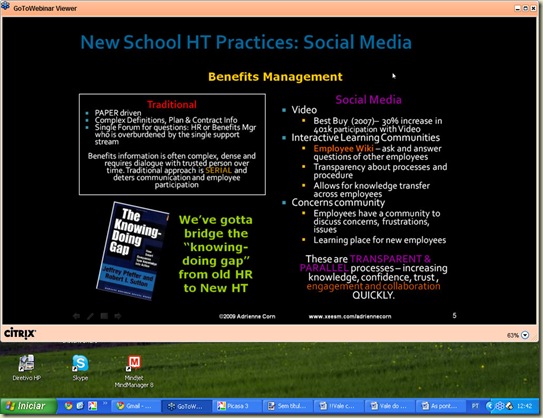Switch to the Picasa 3 taskbar window

[x=237, y=406]
